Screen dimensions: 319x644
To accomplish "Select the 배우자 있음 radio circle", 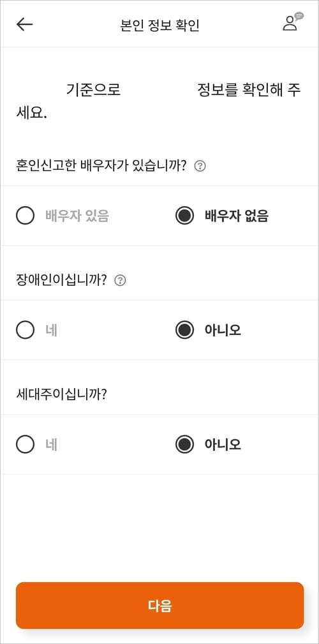I will 25,216.
